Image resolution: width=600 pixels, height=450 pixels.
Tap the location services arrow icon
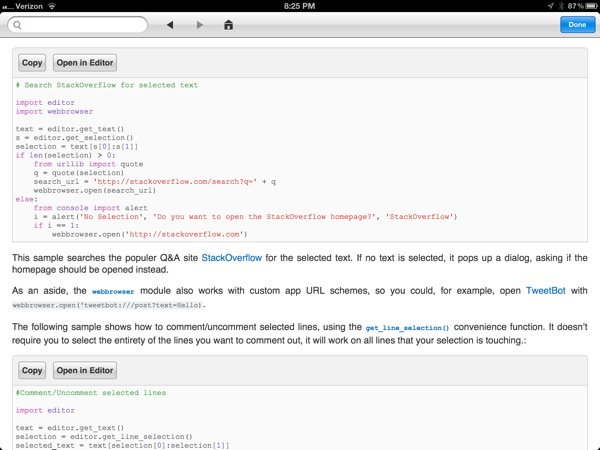551,6
